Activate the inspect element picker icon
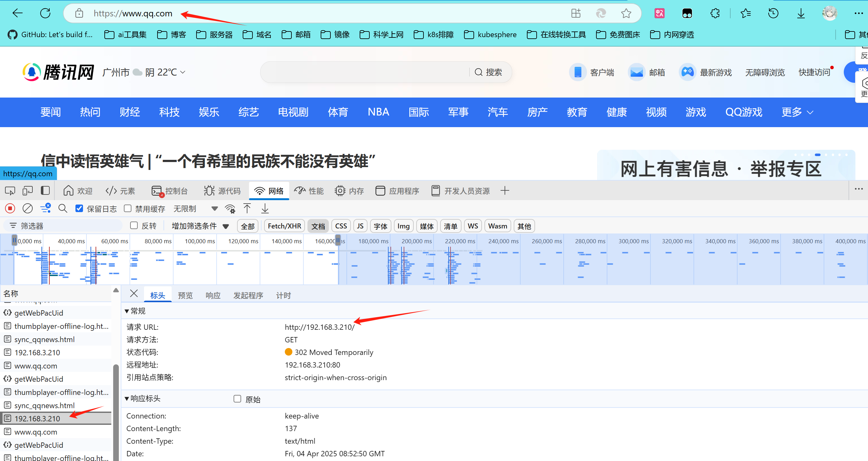The height and width of the screenshot is (461, 868). (x=10, y=191)
